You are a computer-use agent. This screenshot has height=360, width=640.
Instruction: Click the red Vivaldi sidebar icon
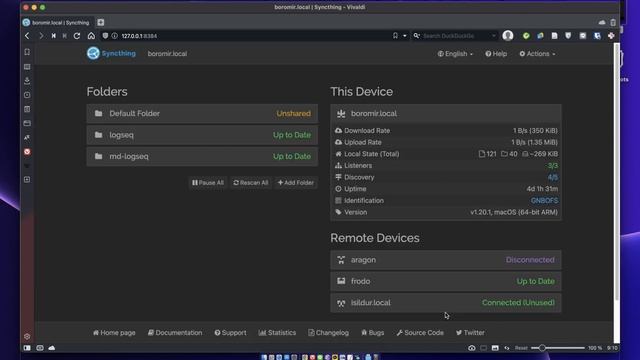tap(27, 152)
